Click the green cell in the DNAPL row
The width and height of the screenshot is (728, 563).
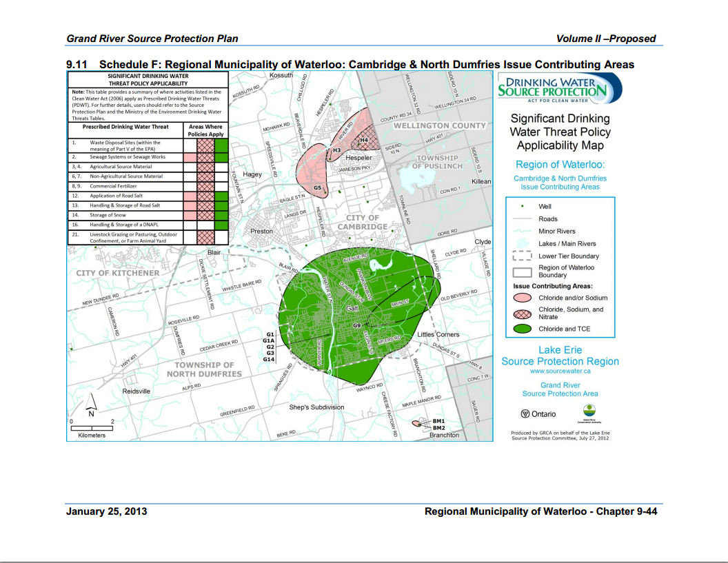tap(221, 225)
